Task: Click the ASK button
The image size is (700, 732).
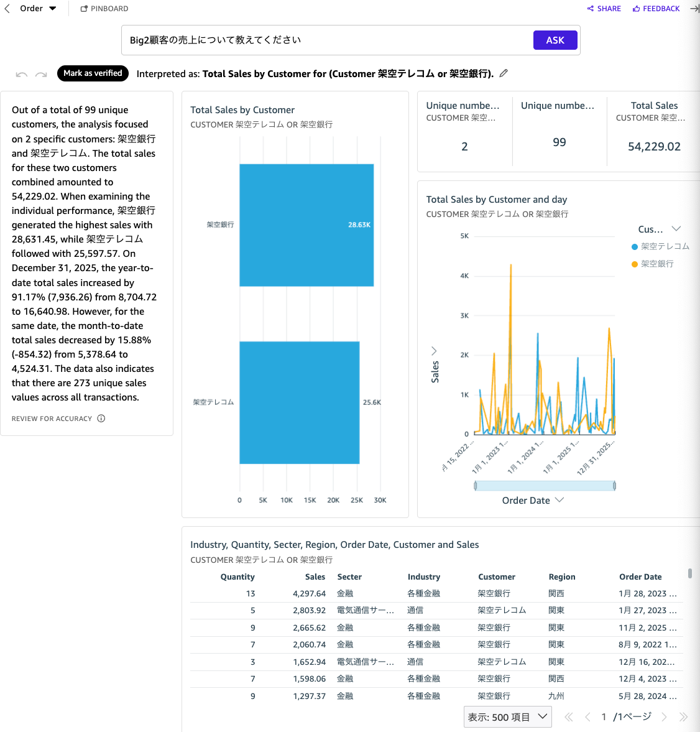Action: [x=555, y=40]
